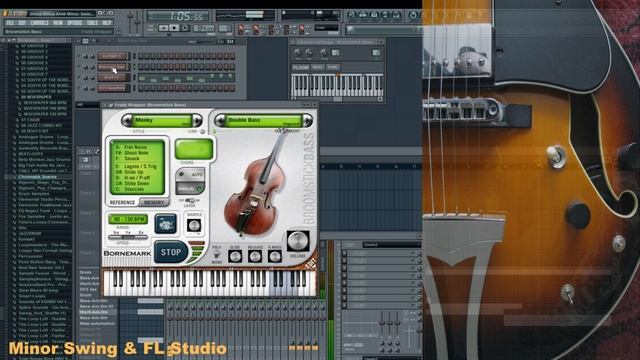640x360 pixels.
Task: Click the drum kit icon button
Action: pos(166,224)
